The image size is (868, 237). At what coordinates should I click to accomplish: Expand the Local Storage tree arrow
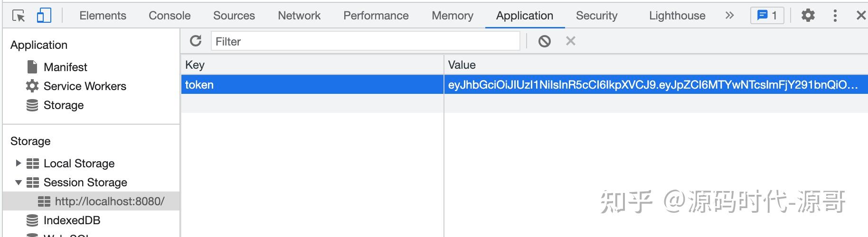tap(18, 163)
